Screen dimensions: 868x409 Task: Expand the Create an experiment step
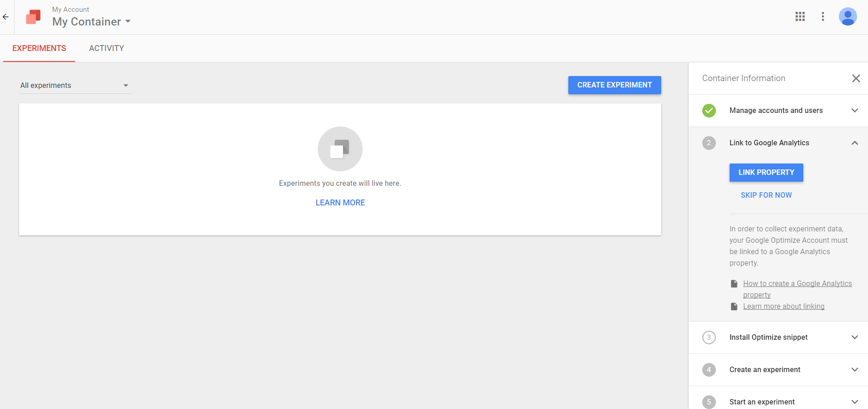click(854, 370)
